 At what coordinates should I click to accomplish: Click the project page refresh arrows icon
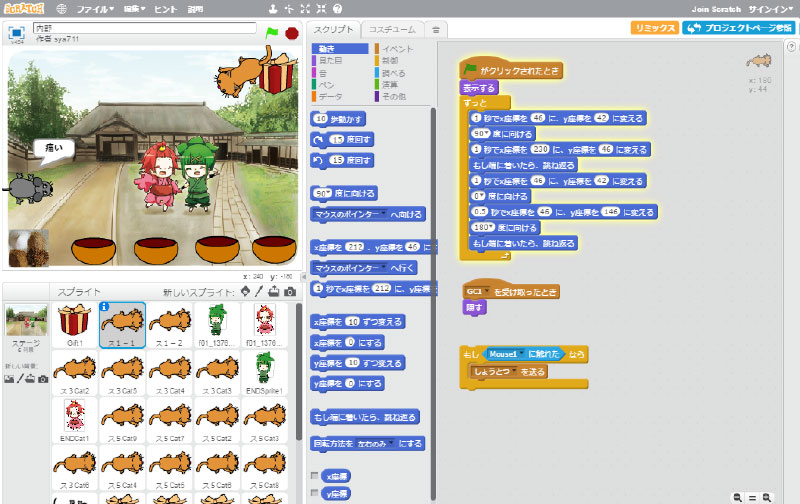[x=694, y=28]
